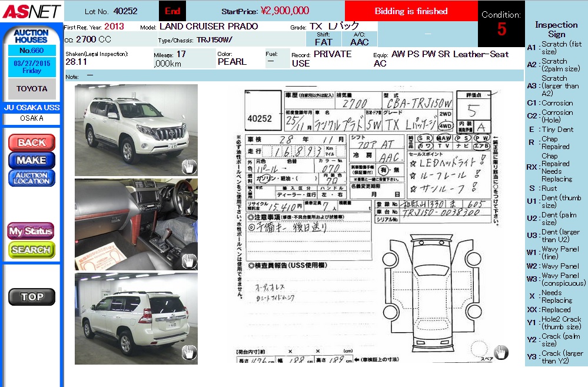Click the hand icon on the auction sheet
This screenshot has height=387, width=588.
(501, 352)
